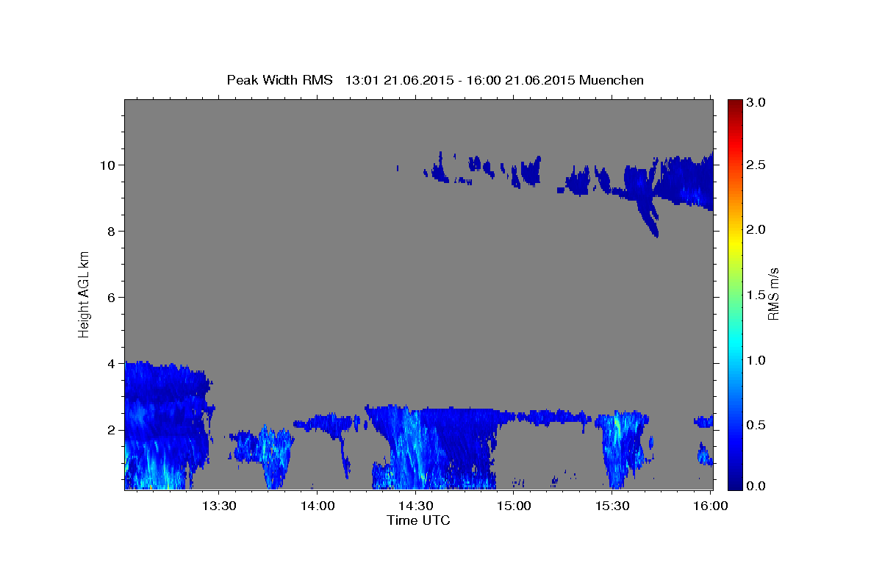Click the 13:30 time tick label
The image size is (882, 588).
click(218, 506)
